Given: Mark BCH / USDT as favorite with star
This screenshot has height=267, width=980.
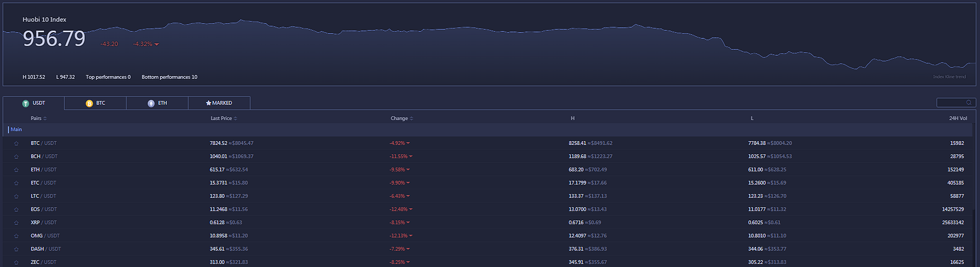Looking at the screenshot, I should coord(16,157).
